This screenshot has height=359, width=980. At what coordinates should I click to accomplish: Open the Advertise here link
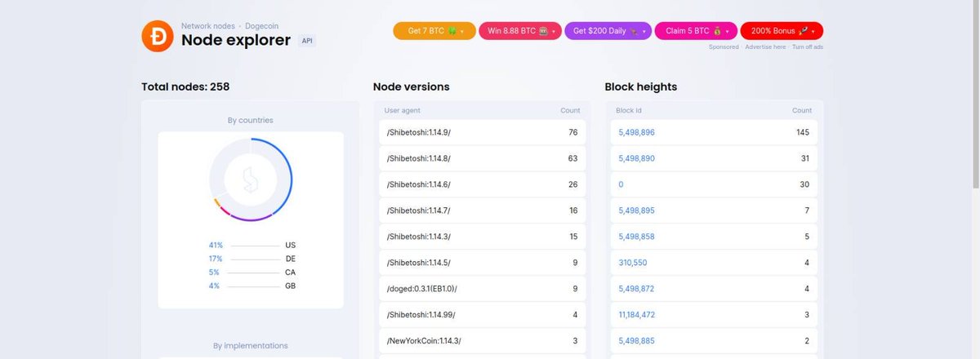(x=765, y=47)
